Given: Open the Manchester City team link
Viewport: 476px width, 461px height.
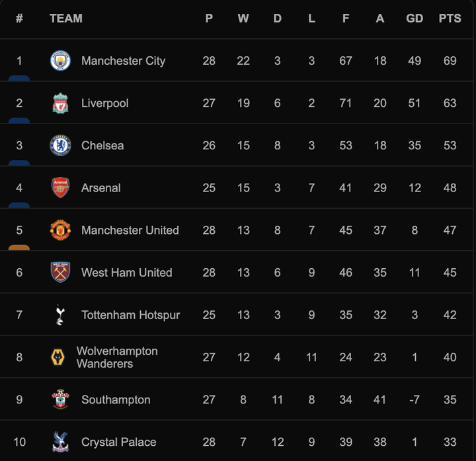Looking at the screenshot, I should 123,61.
